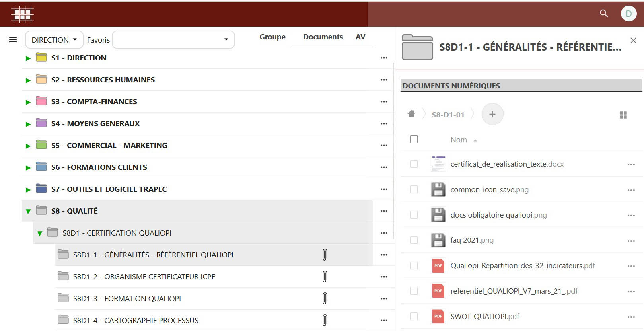Click the DOCUMENTS NUMÉRIQUES section header
Image resolution: width=644 pixels, height=331 pixels.
pyautogui.click(x=521, y=85)
